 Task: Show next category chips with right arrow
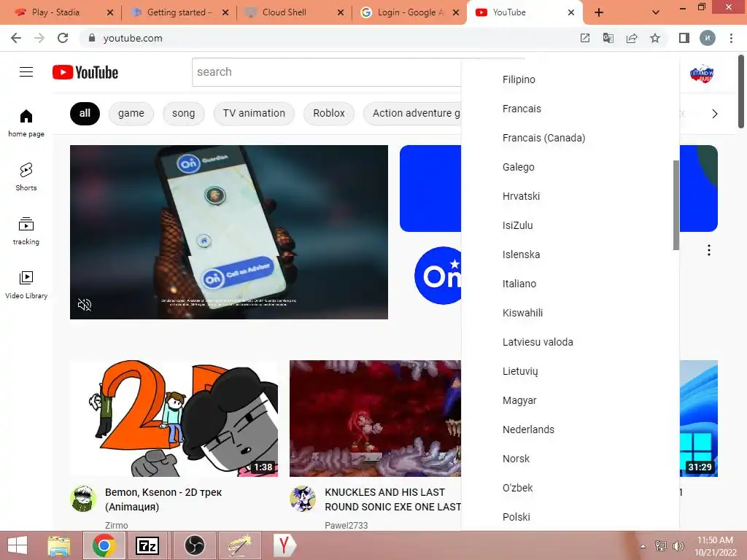click(715, 114)
